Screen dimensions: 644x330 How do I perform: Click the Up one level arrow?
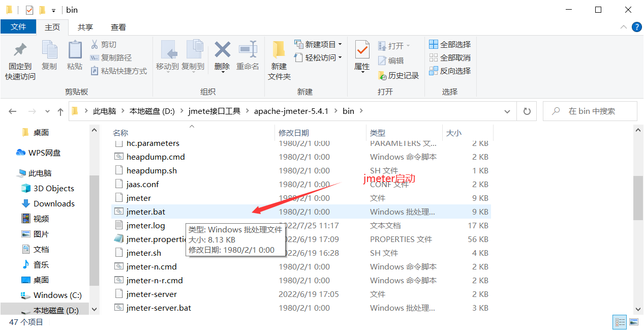pyautogui.click(x=60, y=111)
